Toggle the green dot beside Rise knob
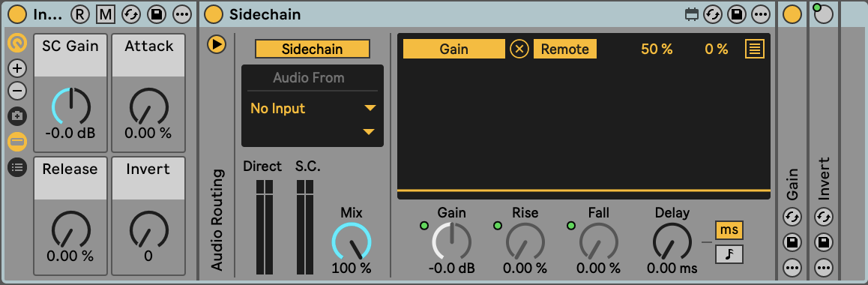The image size is (868, 285). (498, 225)
